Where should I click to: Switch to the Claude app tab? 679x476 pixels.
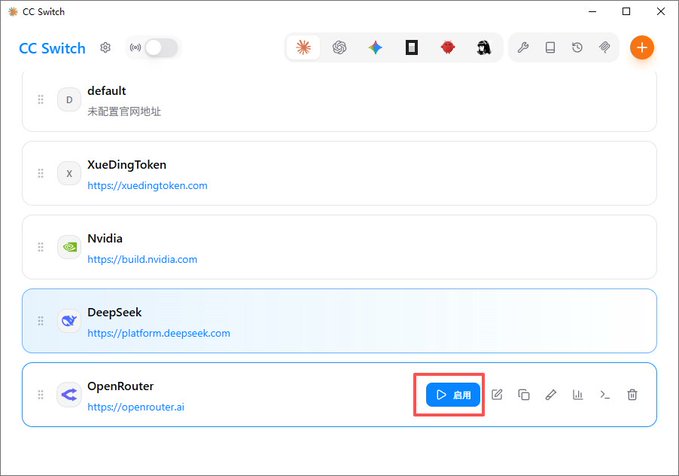[x=303, y=47]
